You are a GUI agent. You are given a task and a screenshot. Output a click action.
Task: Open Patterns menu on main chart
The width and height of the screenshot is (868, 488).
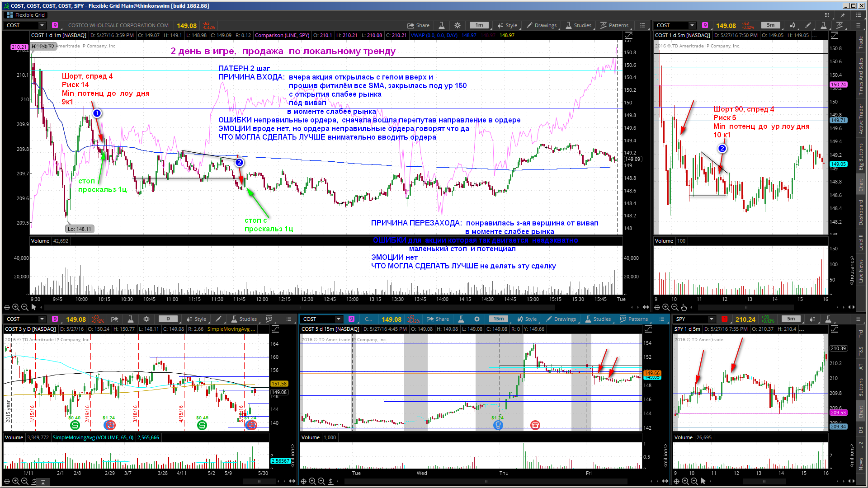click(614, 25)
